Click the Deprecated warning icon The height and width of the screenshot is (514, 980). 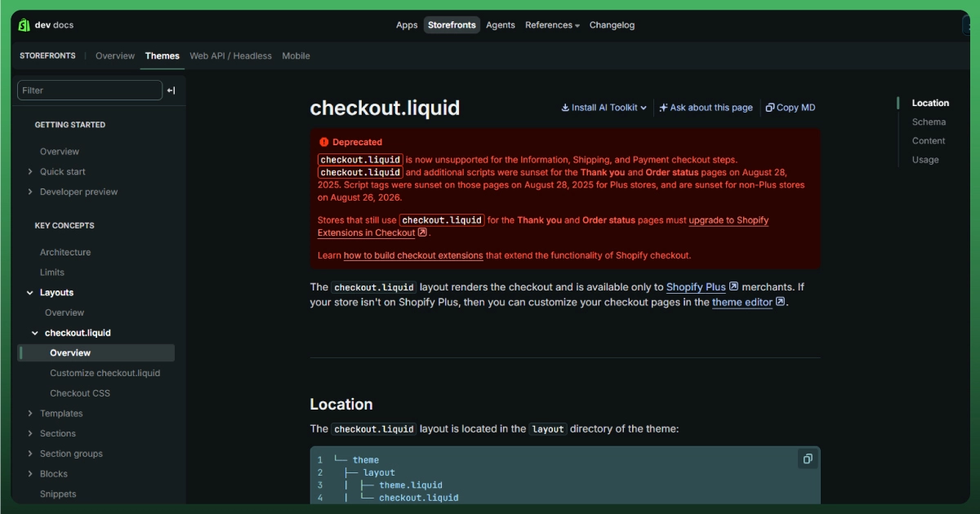pyautogui.click(x=323, y=142)
